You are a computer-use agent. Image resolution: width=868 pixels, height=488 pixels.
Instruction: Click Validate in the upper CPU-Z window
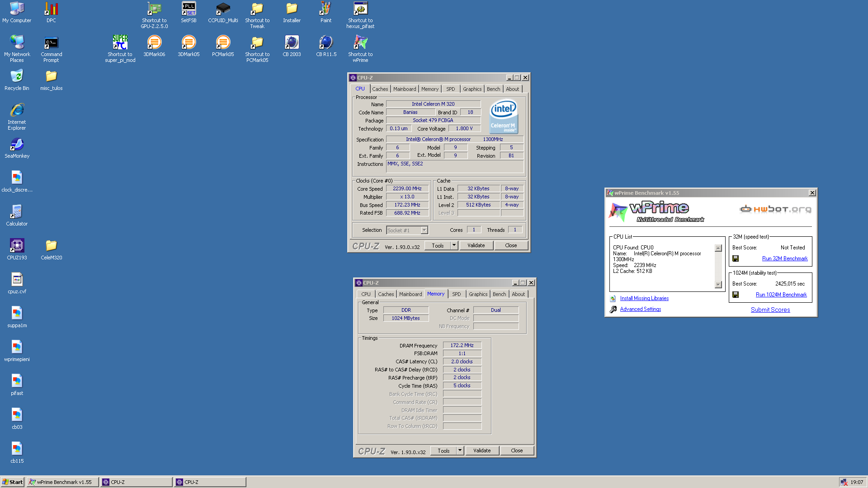point(476,245)
